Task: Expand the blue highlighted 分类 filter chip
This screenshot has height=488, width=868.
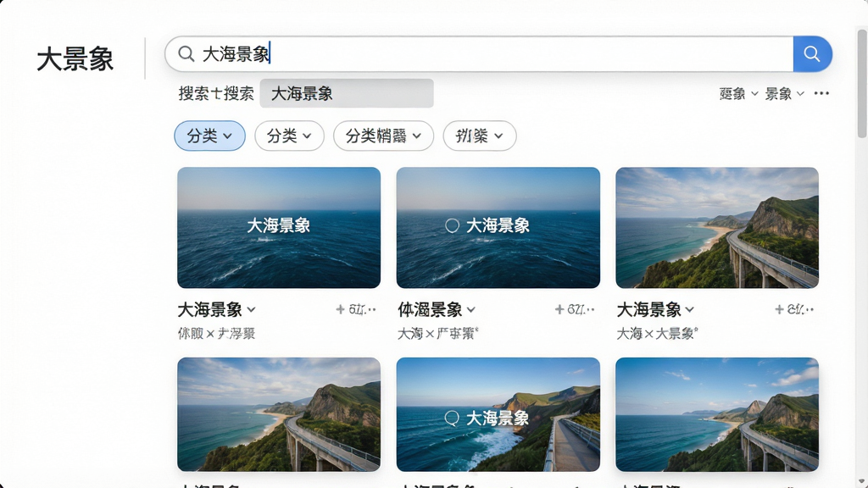Action: (210, 136)
